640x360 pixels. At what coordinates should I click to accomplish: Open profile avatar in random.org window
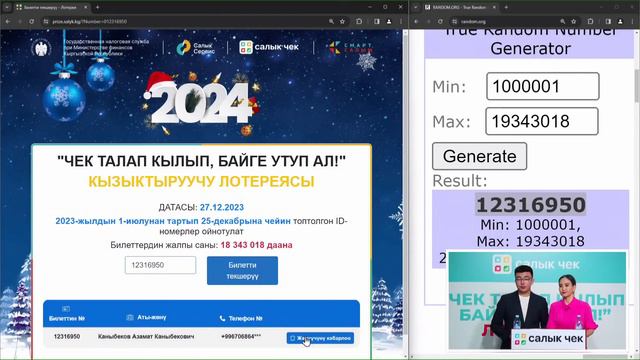[x=620, y=21]
